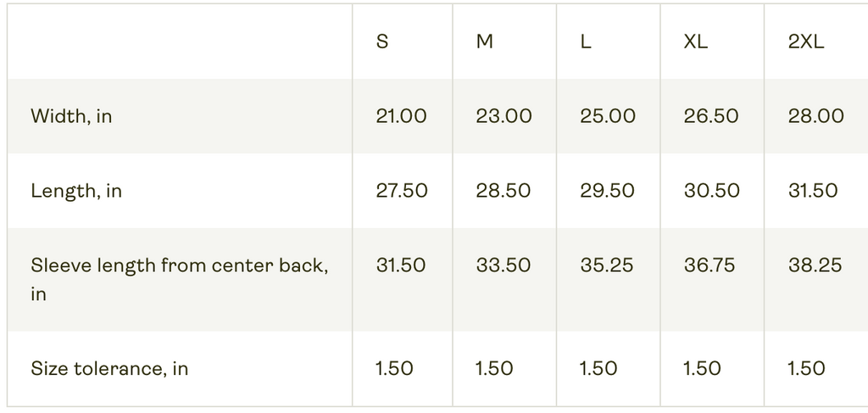This screenshot has width=868, height=413.
Task: Click the 38.25 sleeve length for 2XL
Action: click(815, 265)
